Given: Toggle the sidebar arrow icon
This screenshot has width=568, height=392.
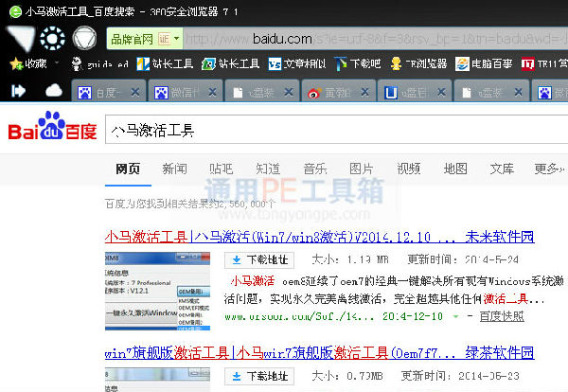Looking at the screenshot, I should pyautogui.click(x=18, y=91).
